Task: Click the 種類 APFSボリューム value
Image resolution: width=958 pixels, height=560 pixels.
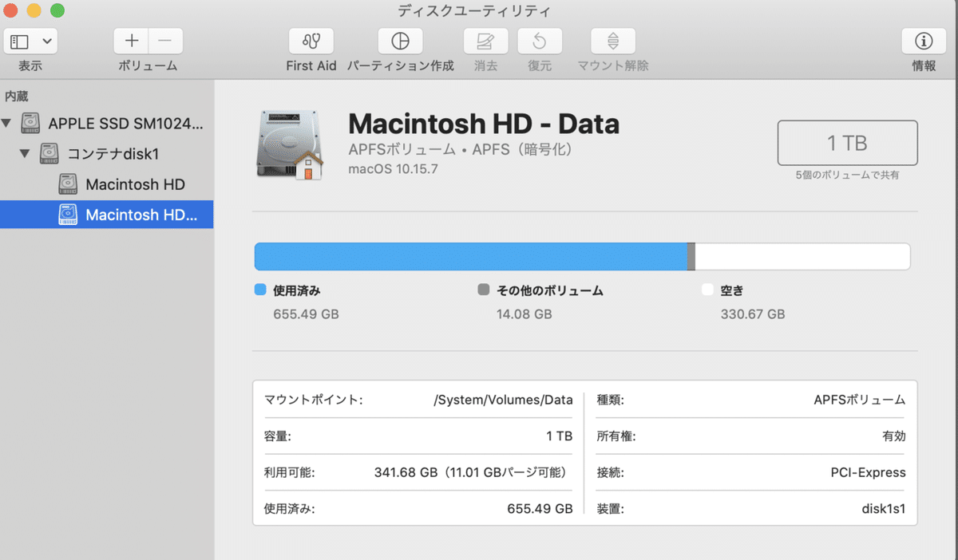Action: (x=859, y=400)
